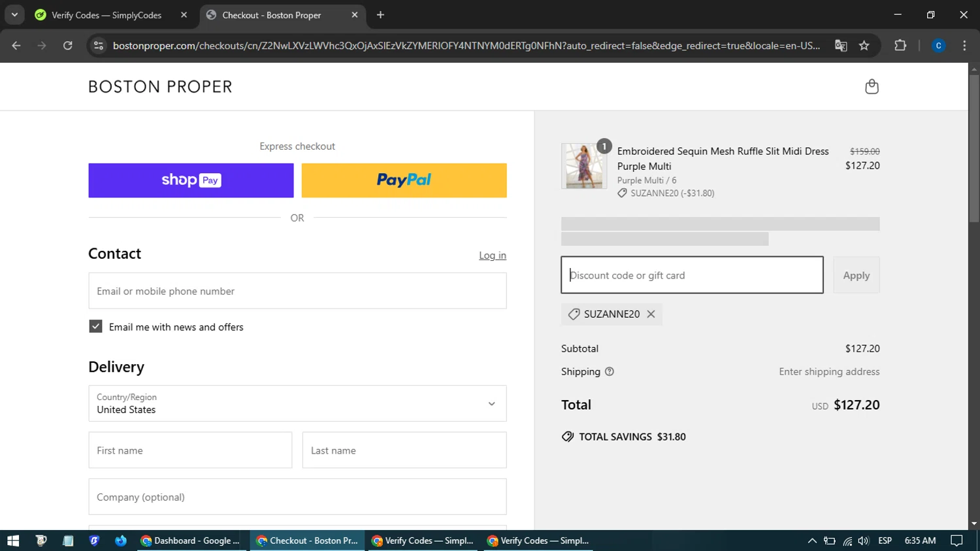Show hidden system tray icons

tap(812, 541)
